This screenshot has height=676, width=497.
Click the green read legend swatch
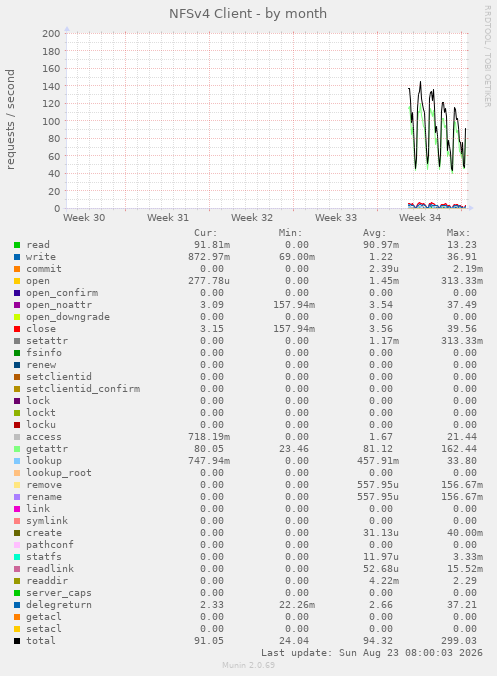click(17, 245)
